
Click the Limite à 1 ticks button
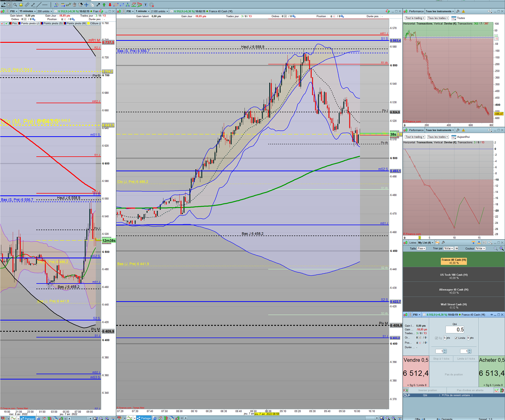click(466, 359)
